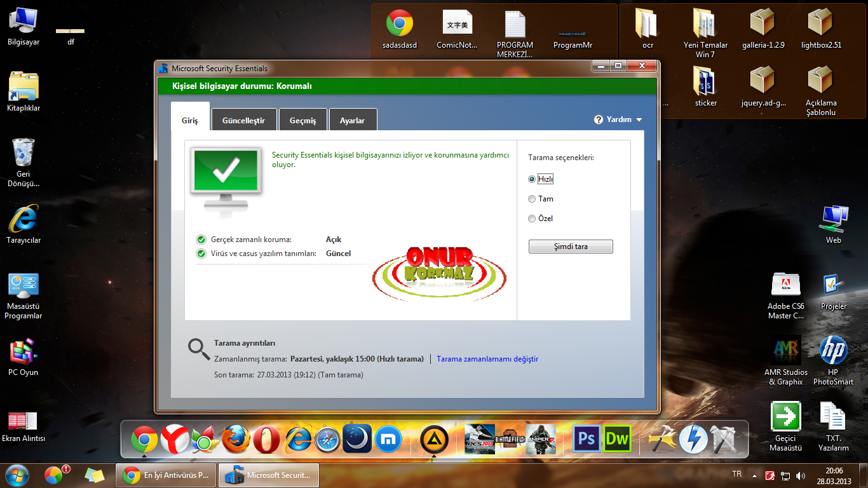Launch PES 2013 from the dock
The width and height of the screenshot is (868, 488).
pyautogui.click(x=480, y=439)
